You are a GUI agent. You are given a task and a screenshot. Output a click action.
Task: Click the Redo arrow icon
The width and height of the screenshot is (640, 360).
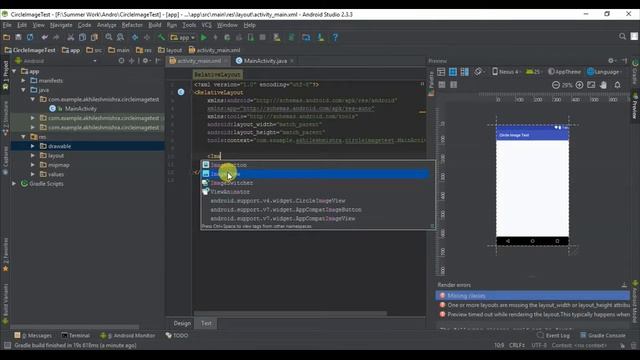coord(56,37)
